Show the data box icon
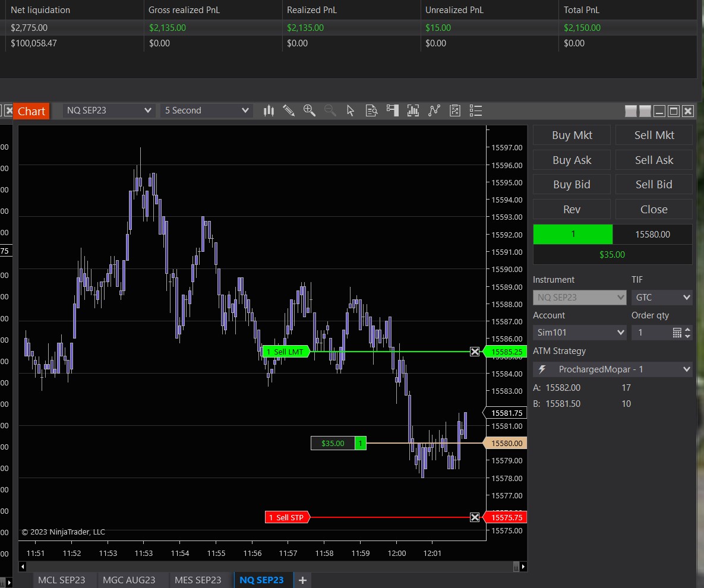Screen dimensions: 704x588 coord(372,110)
